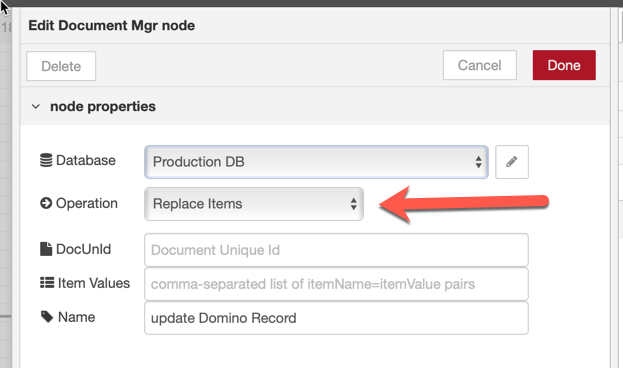Click the Name field containing update Domino Record

[x=336, y=318]
